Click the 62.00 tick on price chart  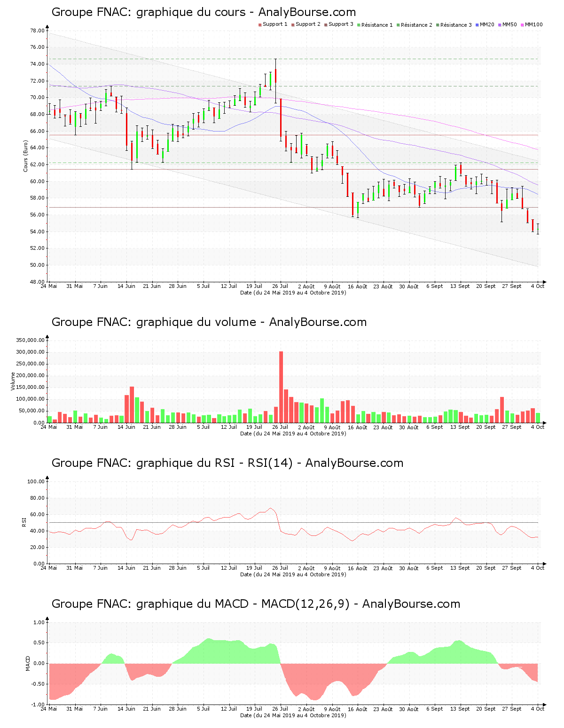tap(37, 164)
